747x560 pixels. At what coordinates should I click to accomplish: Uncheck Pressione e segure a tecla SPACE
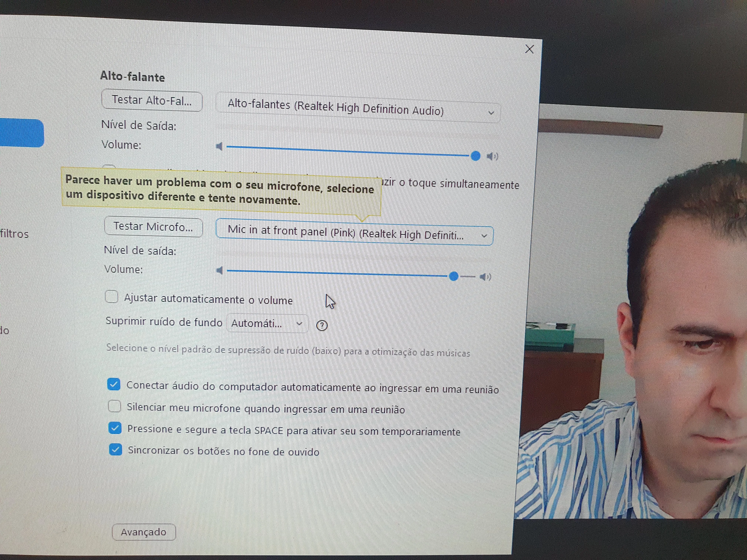pyautogui.click(x=115, y=428)
